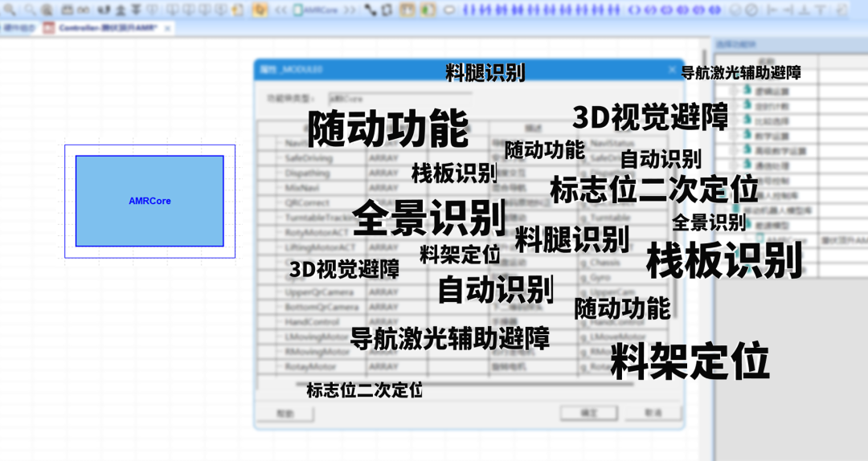
Task: Click the OK (确定) button in dialog
Action: pos(589,413)
